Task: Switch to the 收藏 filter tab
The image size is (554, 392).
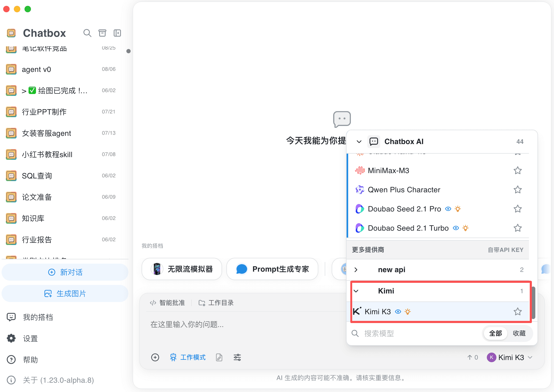Action: pos(519,333)
